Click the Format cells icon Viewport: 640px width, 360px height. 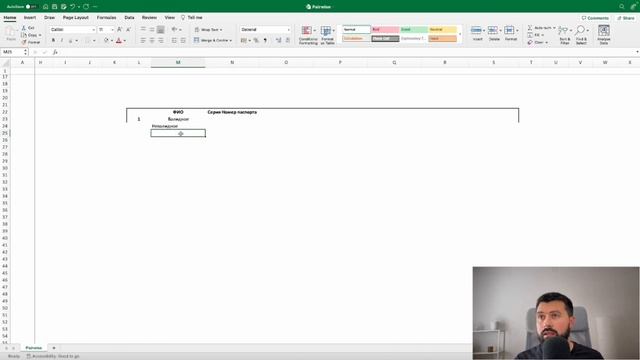(510, 30)
